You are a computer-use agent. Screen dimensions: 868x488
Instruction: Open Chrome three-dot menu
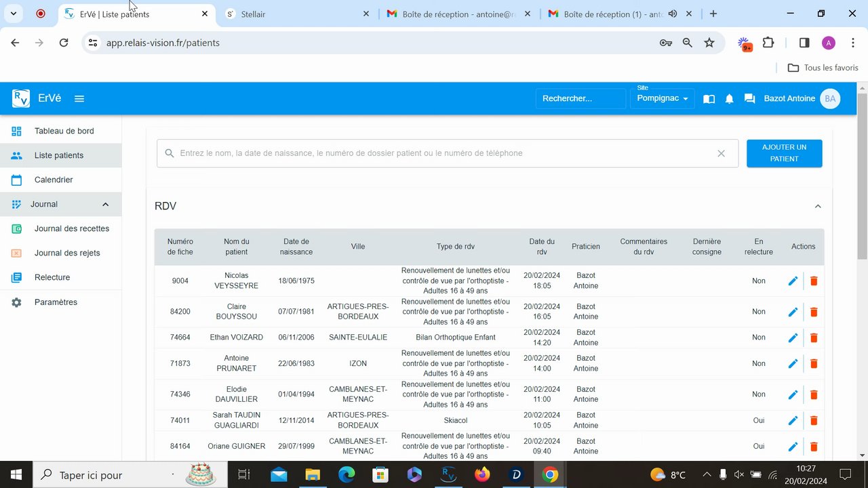[x=852, y=43]
